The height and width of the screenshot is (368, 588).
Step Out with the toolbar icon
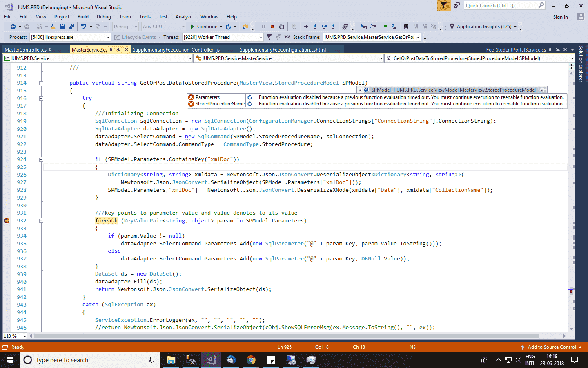click(333, 27)
